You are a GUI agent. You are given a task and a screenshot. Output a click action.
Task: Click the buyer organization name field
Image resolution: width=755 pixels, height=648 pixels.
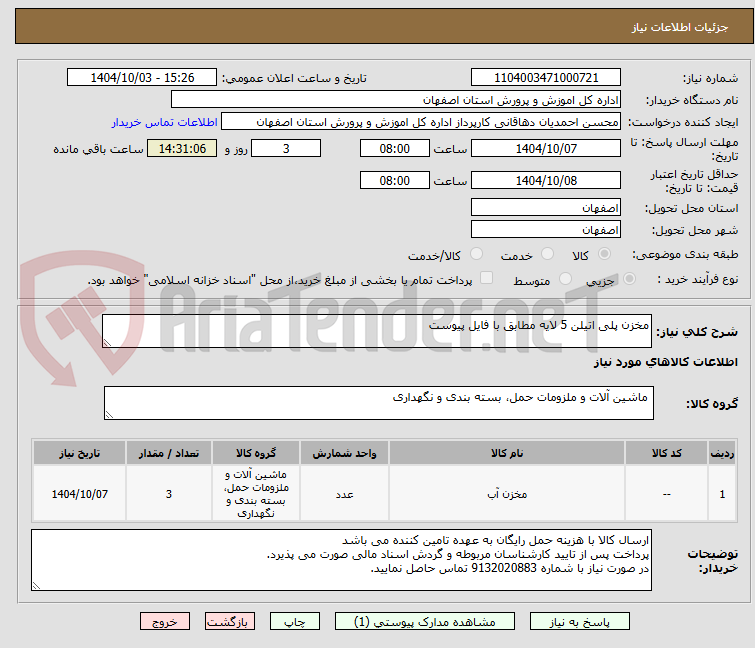click(396, 100)
